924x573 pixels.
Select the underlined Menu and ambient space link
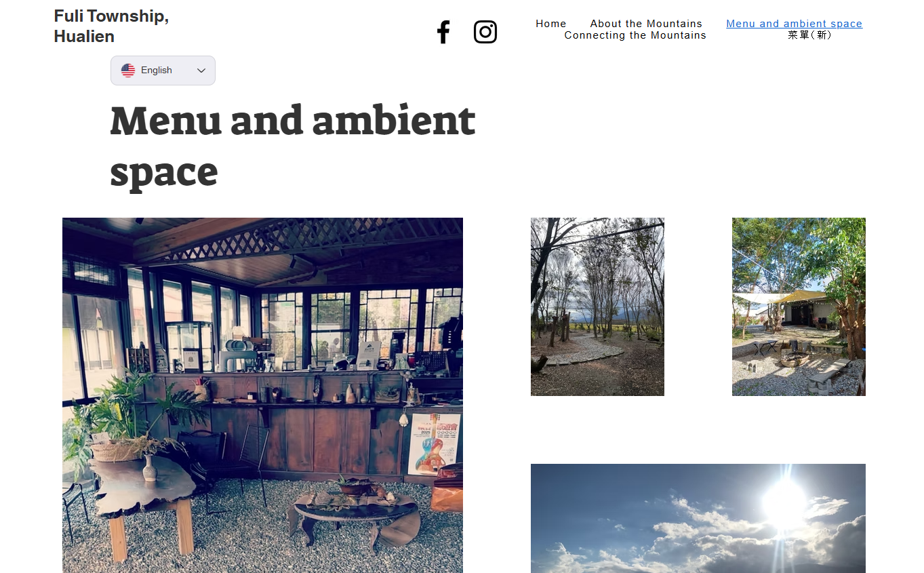[794, 24]
